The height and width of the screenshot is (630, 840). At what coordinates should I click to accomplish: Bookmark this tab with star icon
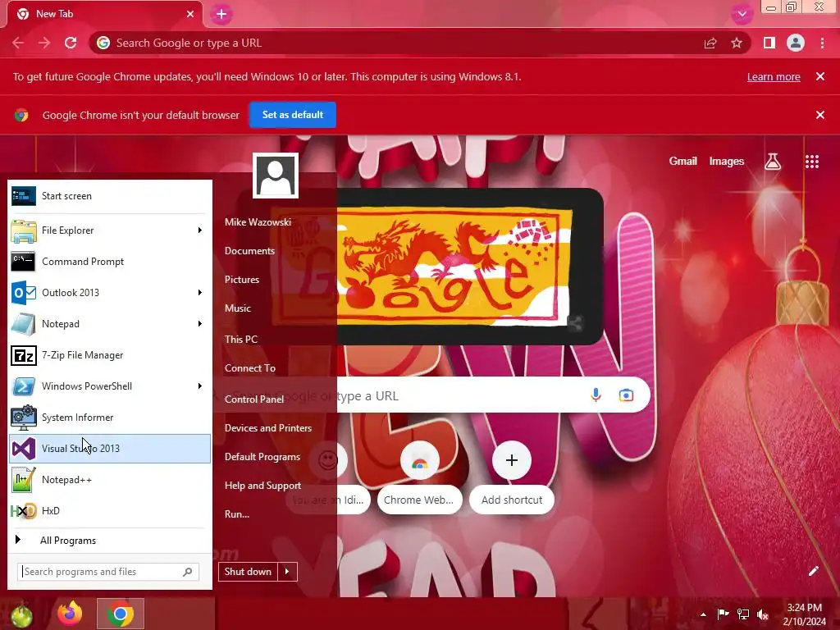pos(737,43)
